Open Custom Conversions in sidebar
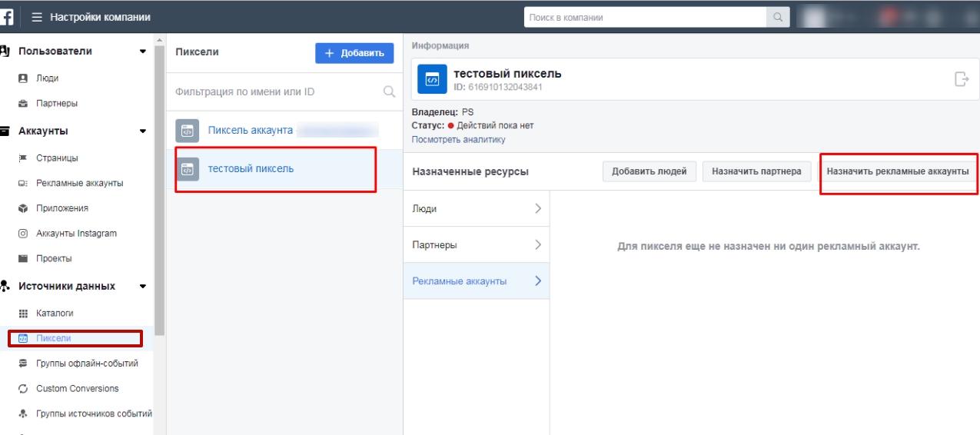980x435 pixels. [78, 389]
